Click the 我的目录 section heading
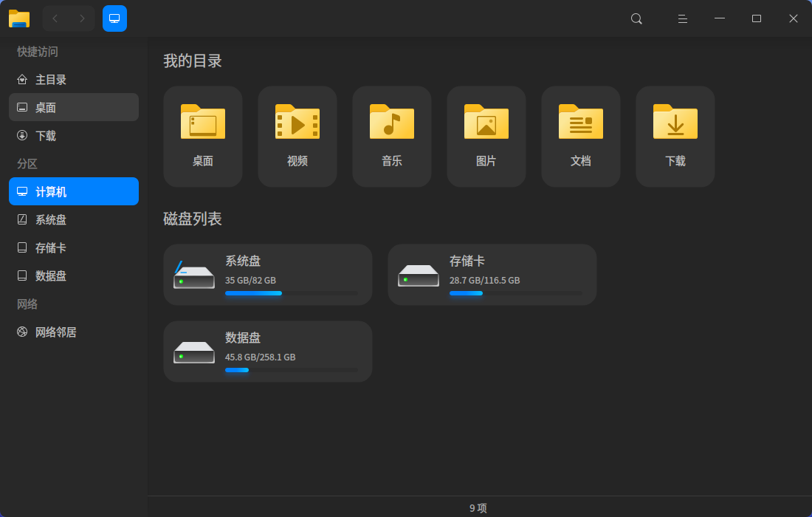This screenshot has width=812, height=517. pos(193,61)
